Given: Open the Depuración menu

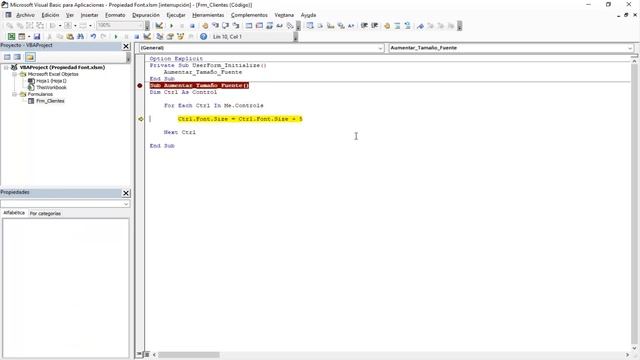Looking at the screenshot, I should click(x=146, y=15).
